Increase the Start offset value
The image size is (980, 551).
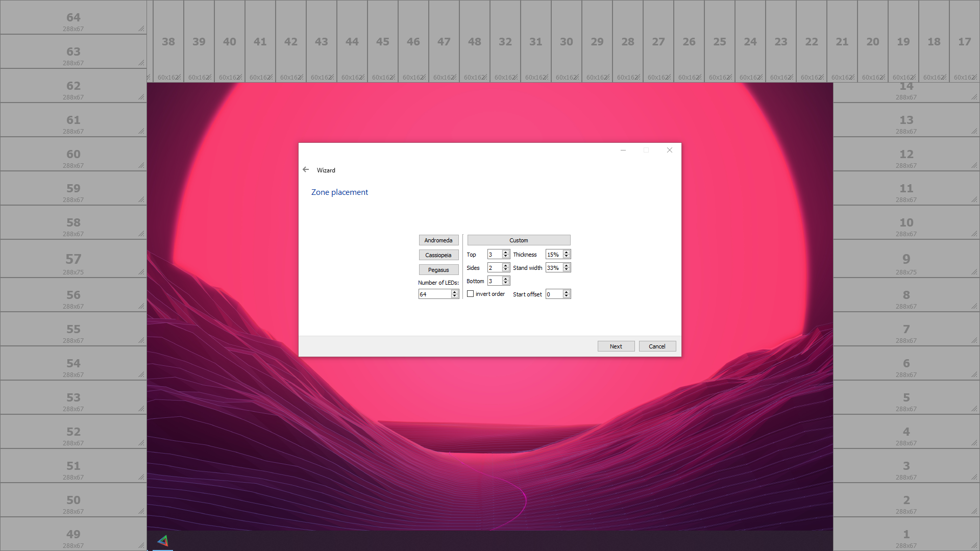[x=567, y=292]
